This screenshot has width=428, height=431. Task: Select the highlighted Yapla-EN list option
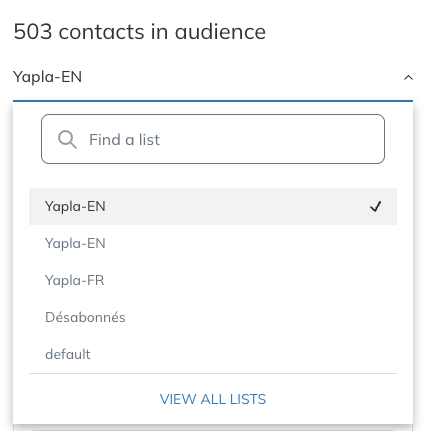213,206
